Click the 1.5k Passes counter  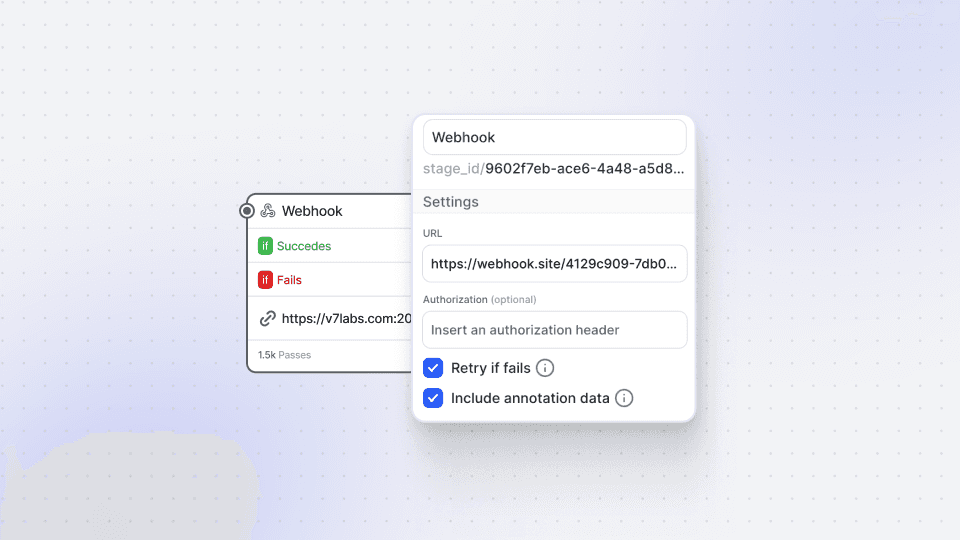coord(284,355)
